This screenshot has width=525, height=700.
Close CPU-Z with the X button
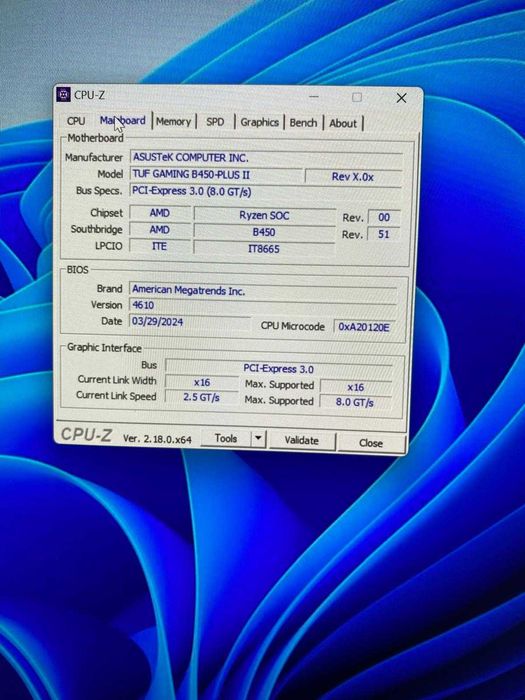tap(401, 98)
